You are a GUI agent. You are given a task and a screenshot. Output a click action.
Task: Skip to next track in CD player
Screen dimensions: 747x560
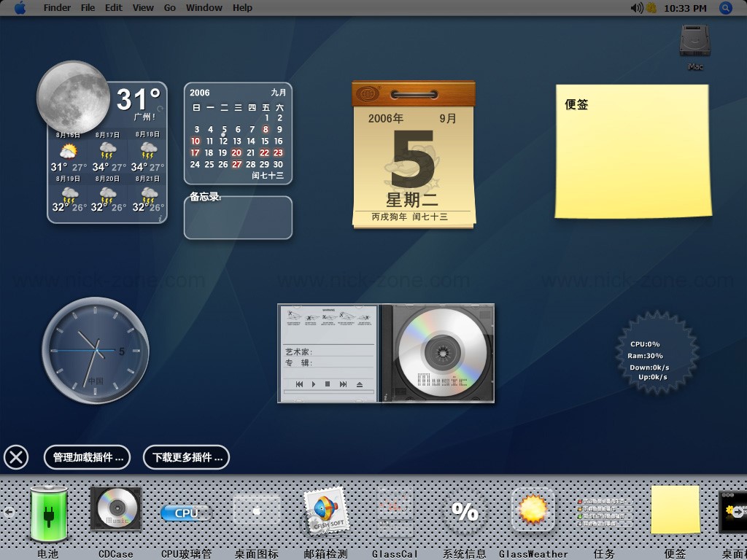click(343, 384)
